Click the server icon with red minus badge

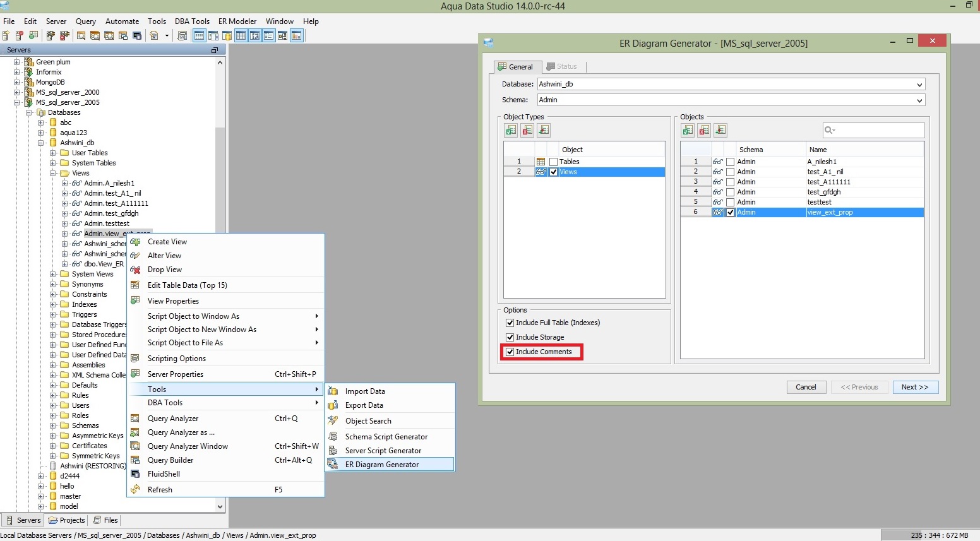[x=20, y=36]
